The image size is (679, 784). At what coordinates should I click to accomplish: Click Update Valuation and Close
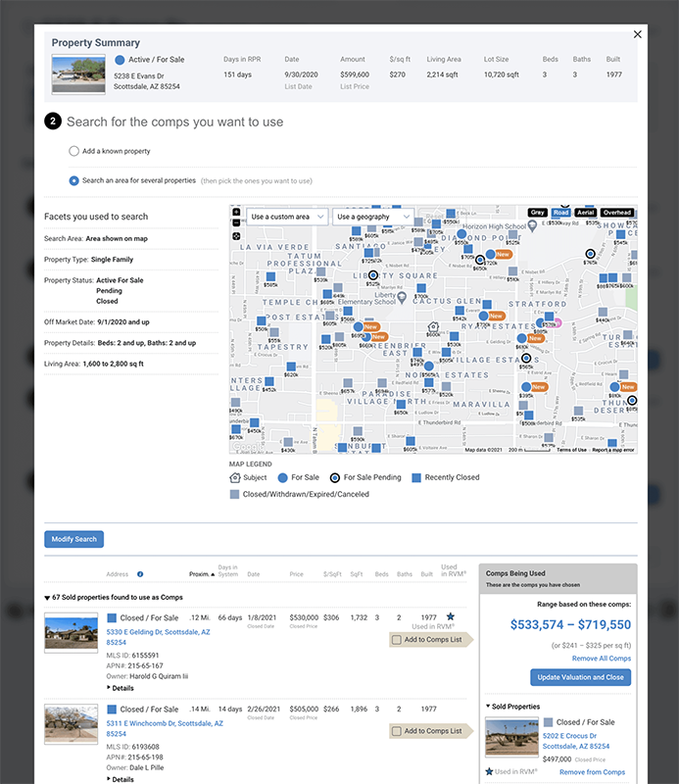tap(580, 677)
